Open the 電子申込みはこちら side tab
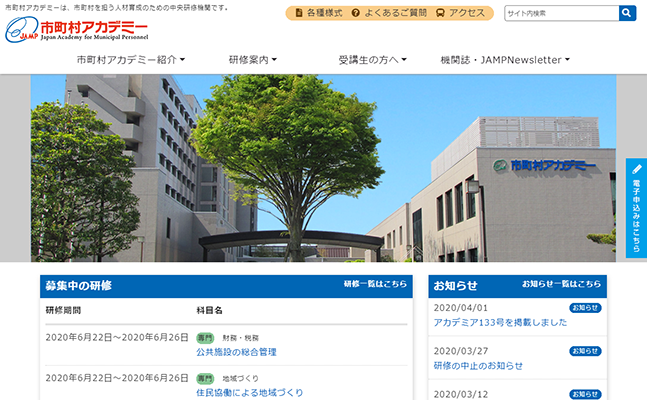The height and width of the screenshot is (400, 647). (636, 208)
